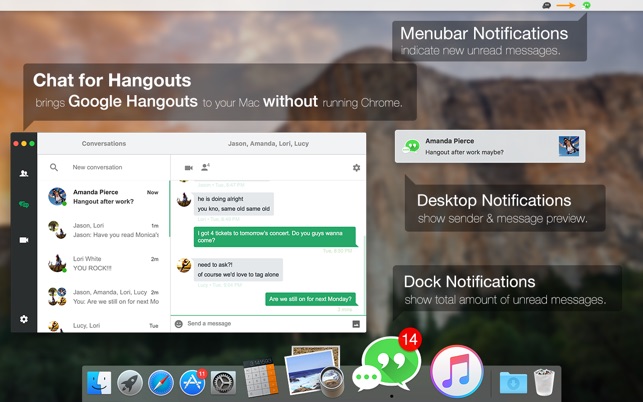Click the 'Are we still on for next Monday?' bubble
Viewport: 643px width, 402px height.
(x=310, y=299)
